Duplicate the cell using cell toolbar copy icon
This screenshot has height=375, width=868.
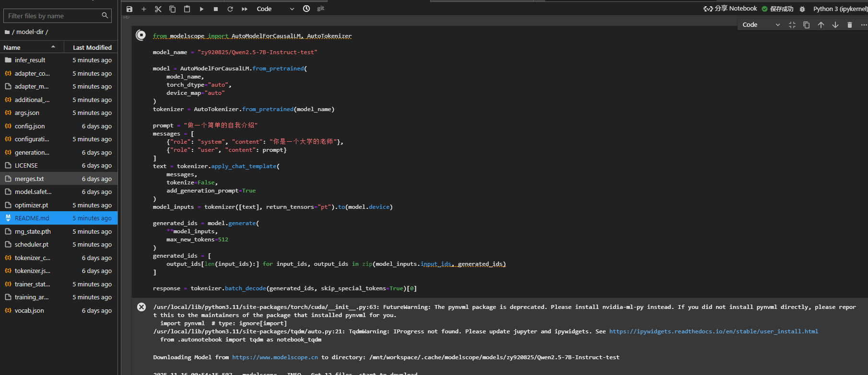click(x=807, y=25)
